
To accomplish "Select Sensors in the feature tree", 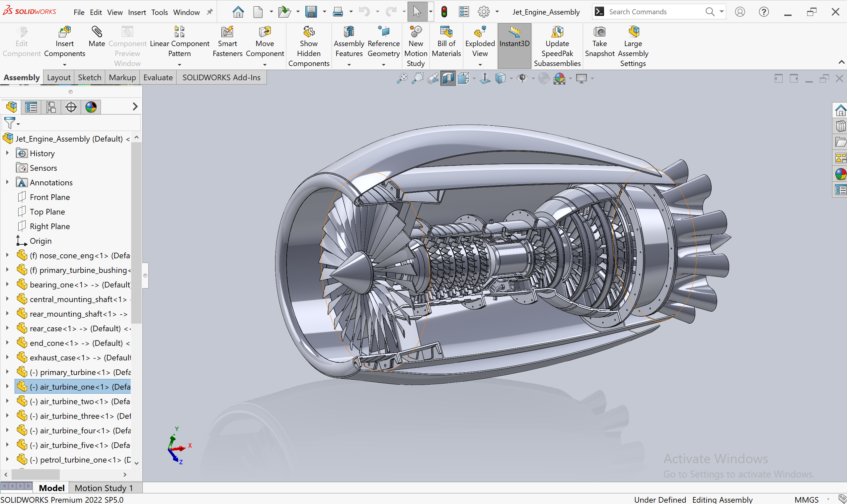I will coord(43,168).
